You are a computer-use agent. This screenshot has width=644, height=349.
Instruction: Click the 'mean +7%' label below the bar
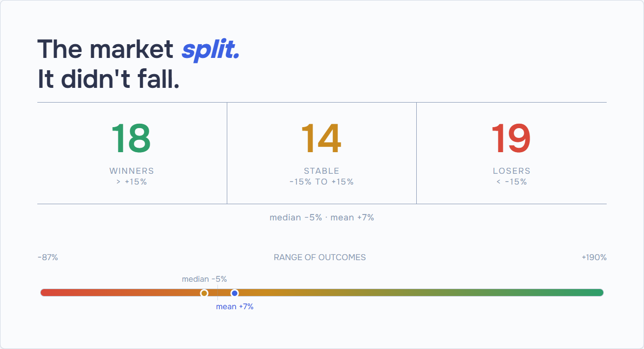[x=235, y=307]
